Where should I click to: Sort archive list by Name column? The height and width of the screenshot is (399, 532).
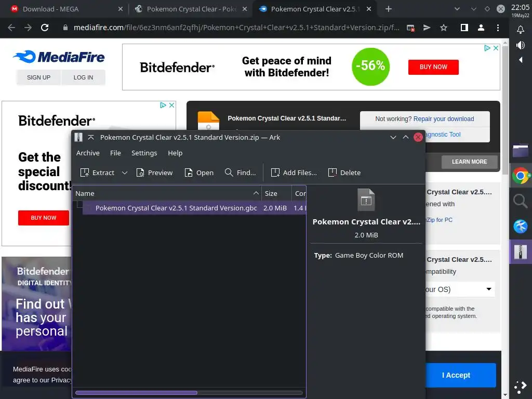point(167,193)
